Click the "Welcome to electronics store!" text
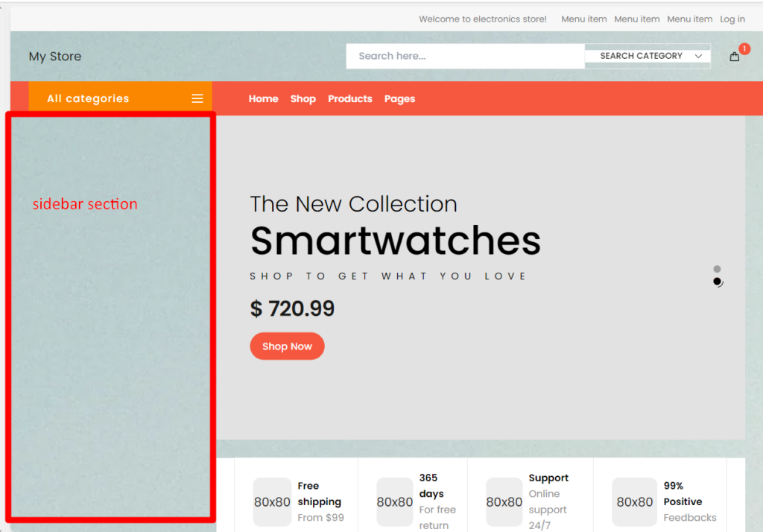Viewport: 763px width, 532px height. pyautogui.click(x=483, y=19)
